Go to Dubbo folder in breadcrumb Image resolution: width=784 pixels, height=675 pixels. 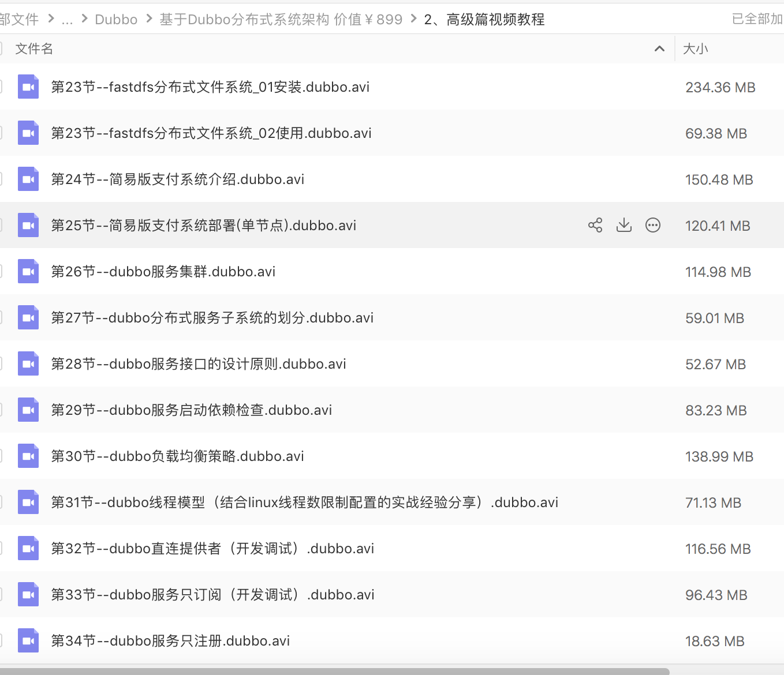[116, 20]
